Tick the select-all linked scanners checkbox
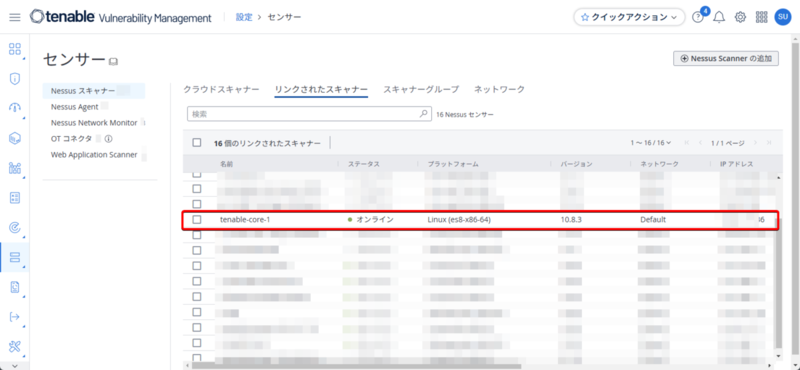 197,143
